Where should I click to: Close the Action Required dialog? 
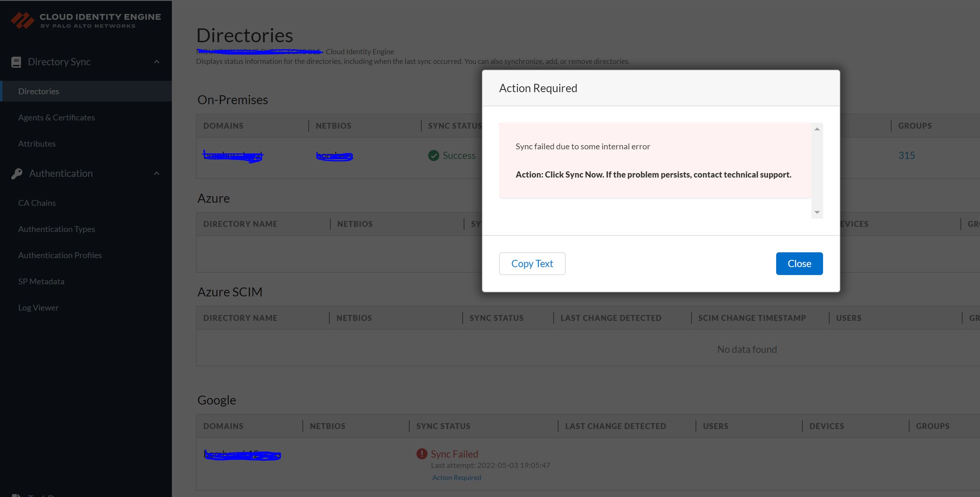(x=799, y=263)
